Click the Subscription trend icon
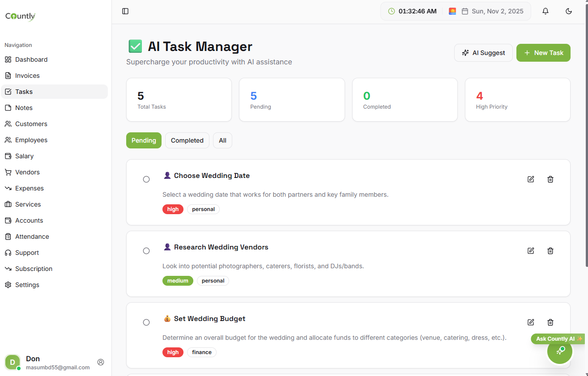Image resolution: width=588 pixels, height=376 pixels. tap(8, 269)
